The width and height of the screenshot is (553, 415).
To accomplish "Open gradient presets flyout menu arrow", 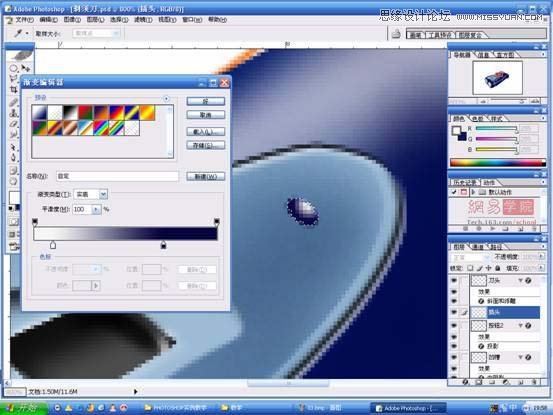I will pos(166,98).
